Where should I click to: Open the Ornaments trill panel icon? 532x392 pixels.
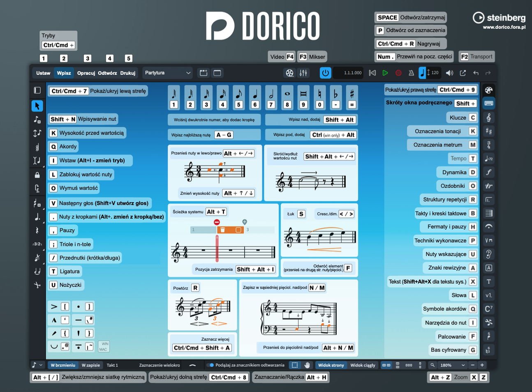(x=488, y=186)
